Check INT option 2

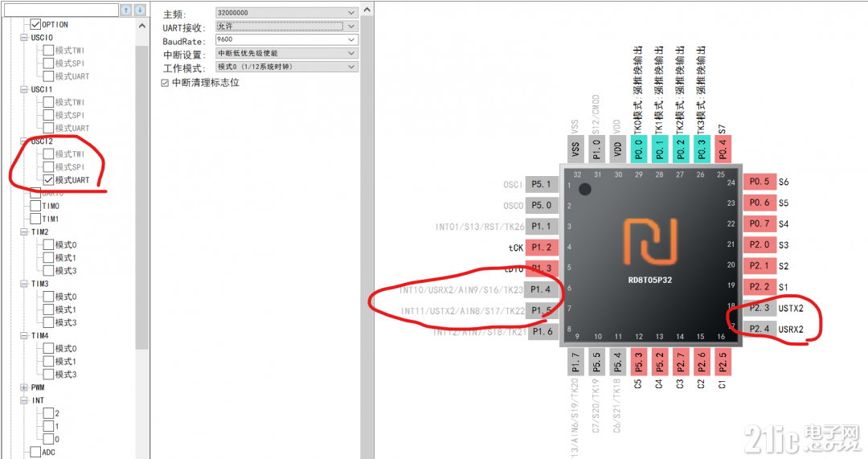click(48, 413)
